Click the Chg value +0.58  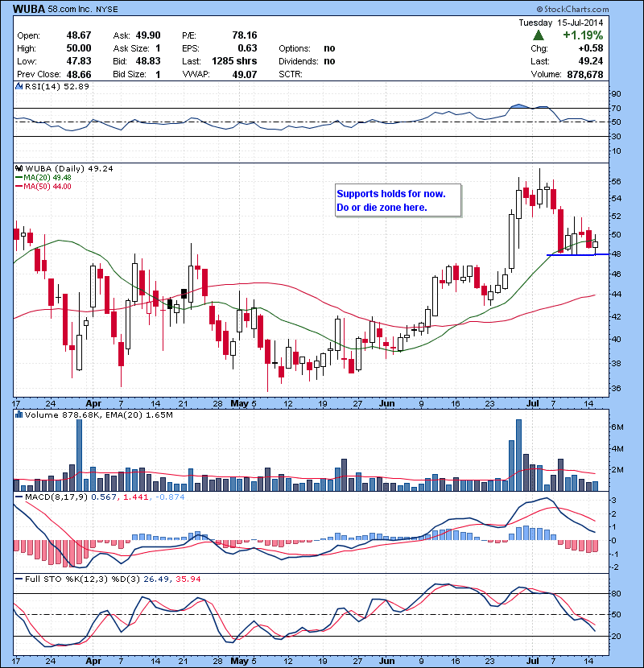point(591,48)
